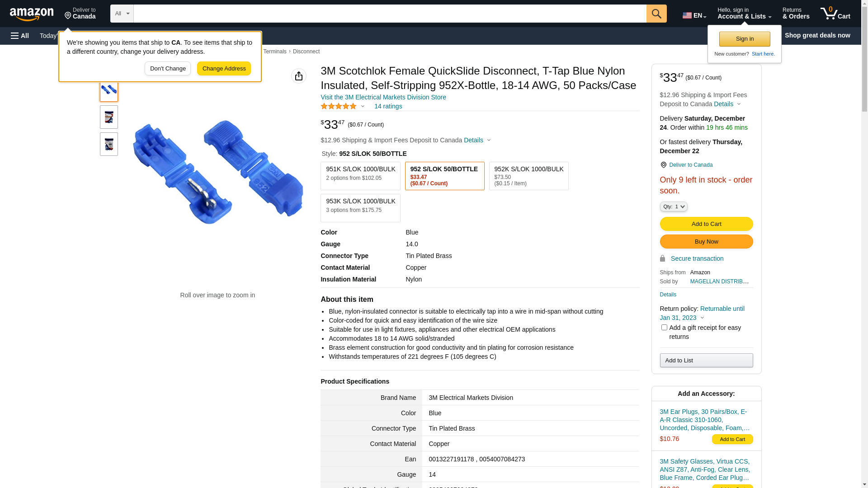This screenshot has width=868, height=488.
Task: Click the Amazon logo
Action: pos(32,14)
